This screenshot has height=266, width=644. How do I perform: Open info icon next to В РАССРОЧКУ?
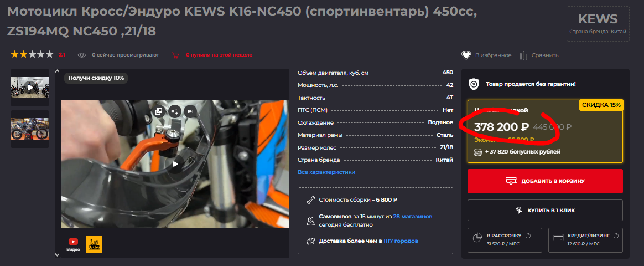point(528,236)
